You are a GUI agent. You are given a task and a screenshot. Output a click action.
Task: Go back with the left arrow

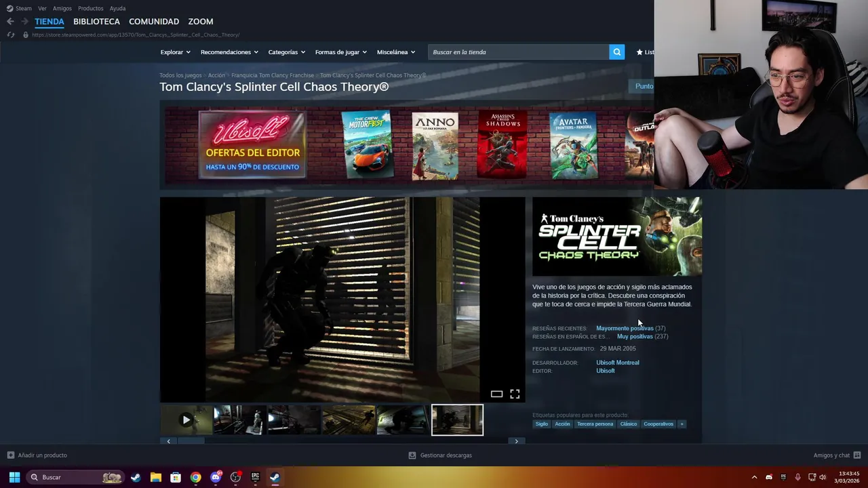click(10, 22)
